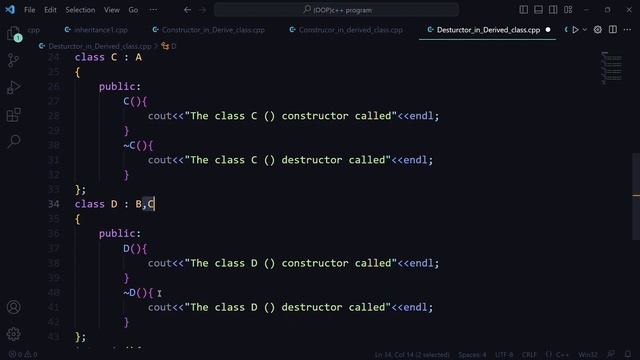The width and height of the screenshot is (640, 360).
Task: Click the 'class C : A' declaration line
Action: [x=108, y=57]
